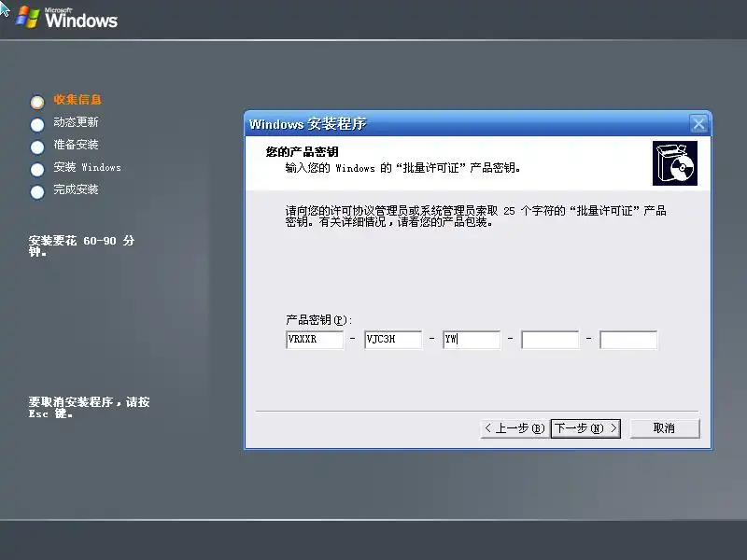This screenshot has width=747, height=560.
Task: Go to next step with 下一步 button
Action: coord(585,428)
